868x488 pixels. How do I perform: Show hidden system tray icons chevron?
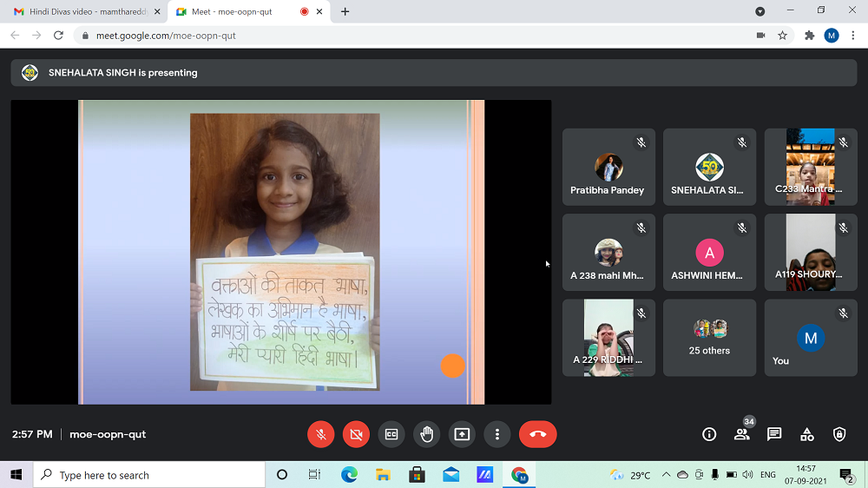tap(666, 475)
